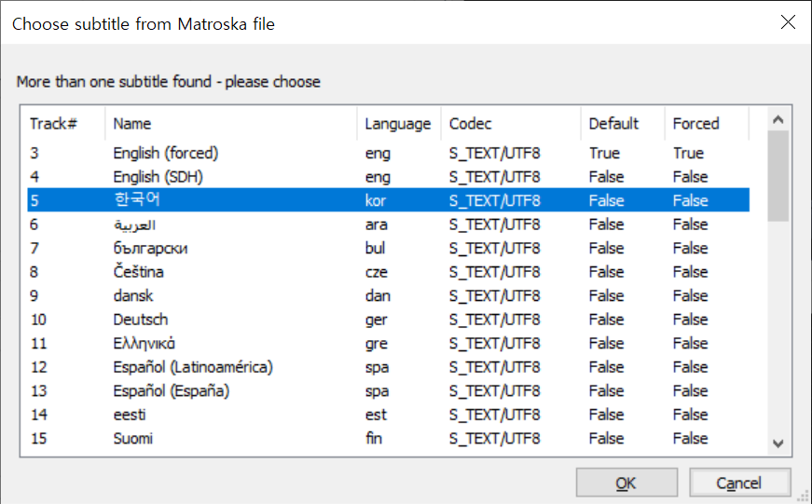Click Forced 'True' in track 3 row
Image resolution: width=812 pixels, height=504 pixels.
(x=688, y=153)
